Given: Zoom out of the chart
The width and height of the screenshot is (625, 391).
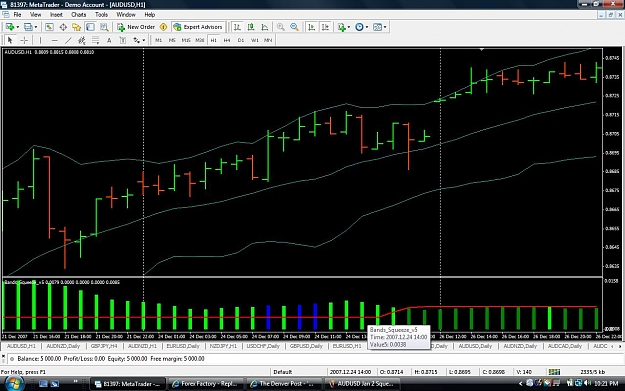Looking at the screenshot, I should pyautogui.click(x=294, y=27).
